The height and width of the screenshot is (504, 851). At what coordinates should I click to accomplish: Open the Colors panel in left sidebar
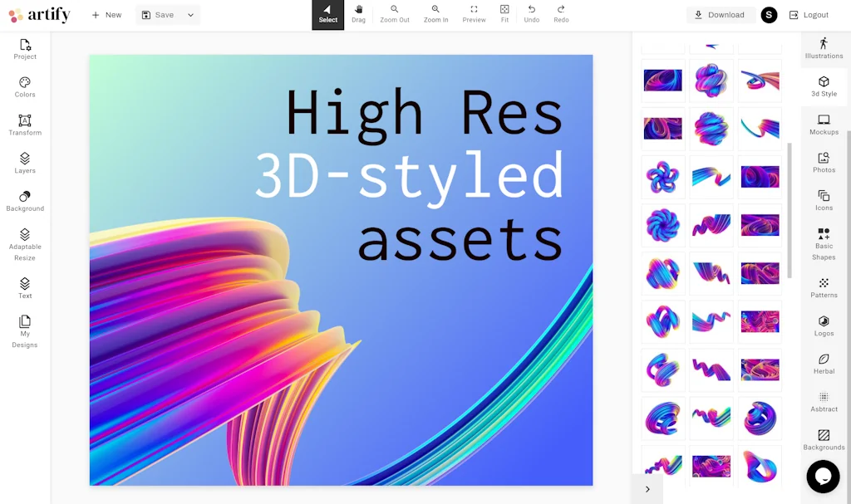pyautogui.click(x=25, y=87)
